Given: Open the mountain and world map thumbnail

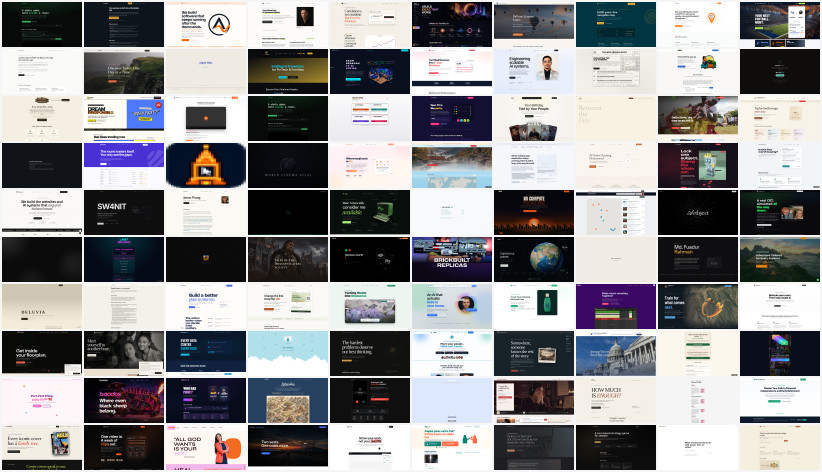Looking at the screenshot, I should tap(452, 166).
